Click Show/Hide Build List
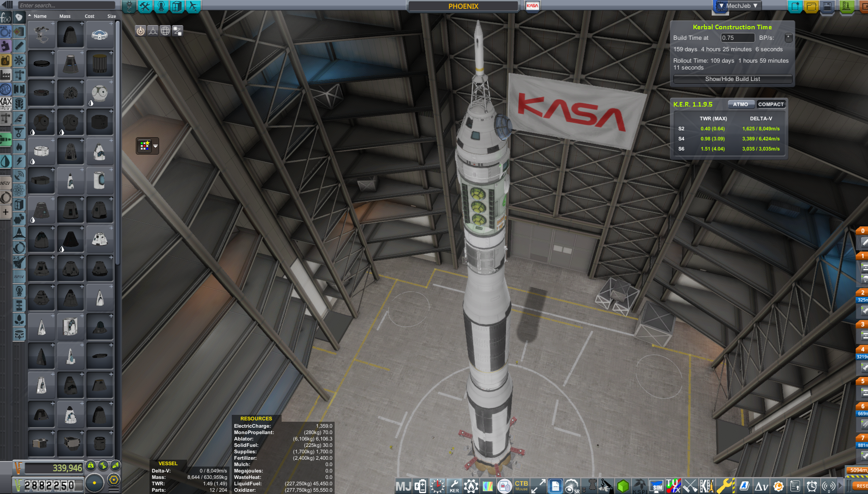Image resolution: width=868 pixels, height=494 pixels. click(x=732, y=79)
